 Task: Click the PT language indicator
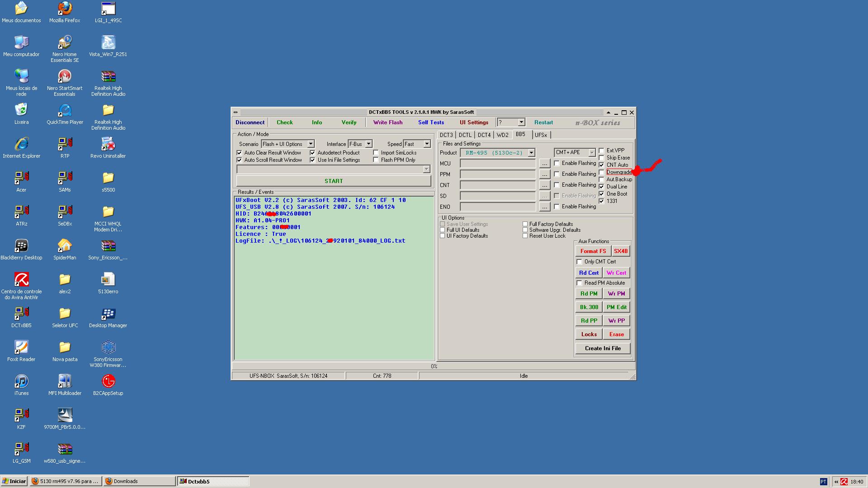823,482
